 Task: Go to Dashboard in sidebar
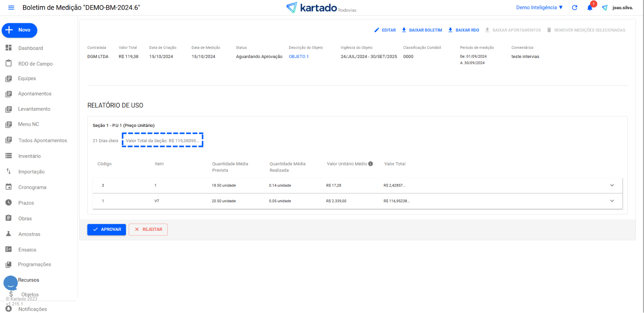tap(30, 48)
